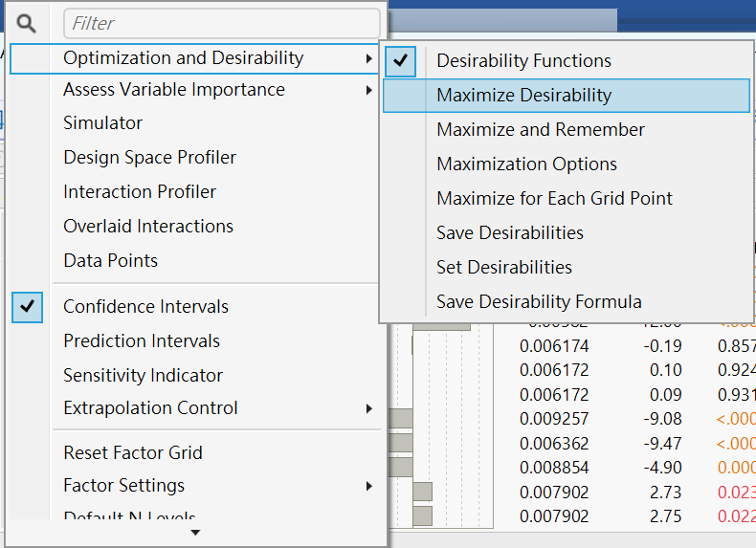
Task: Choose Set Desirabilities
Action: click(503, 268)
